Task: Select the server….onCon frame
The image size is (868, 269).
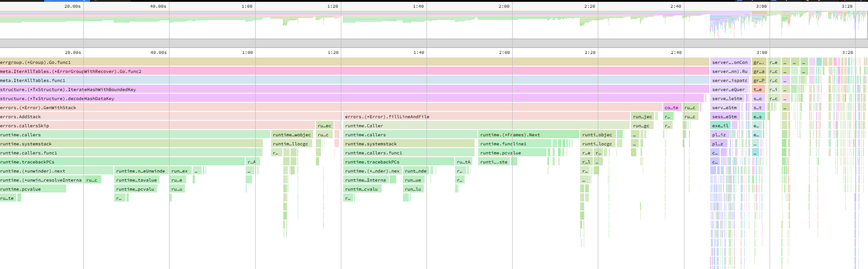Action: tap(731, 62)
